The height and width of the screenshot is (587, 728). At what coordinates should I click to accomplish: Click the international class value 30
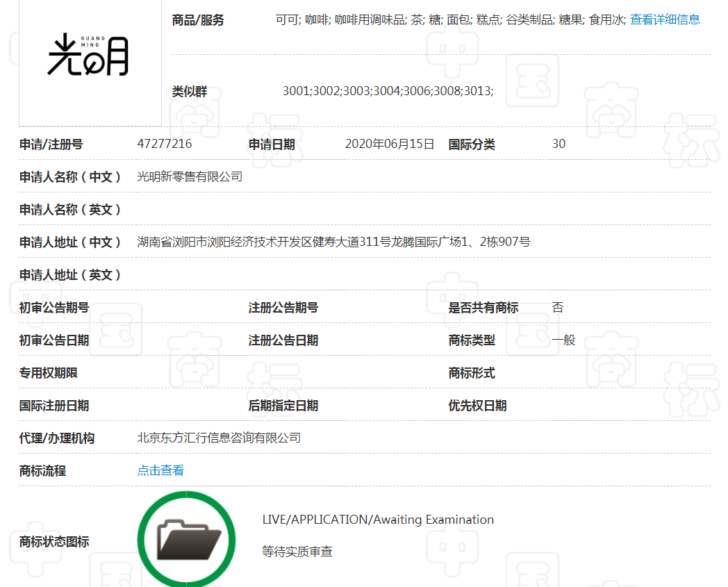(559, 144)
